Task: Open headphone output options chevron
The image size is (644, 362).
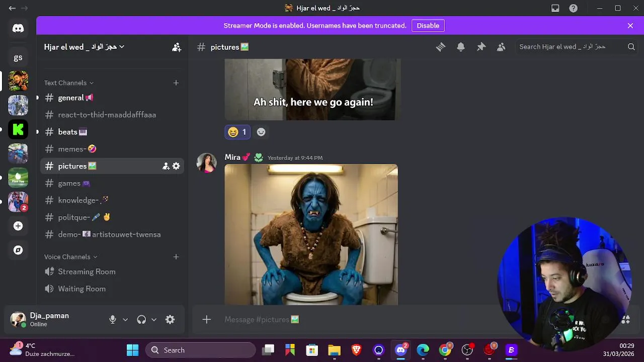Action: pyautogui.click(x=154, y=320)
